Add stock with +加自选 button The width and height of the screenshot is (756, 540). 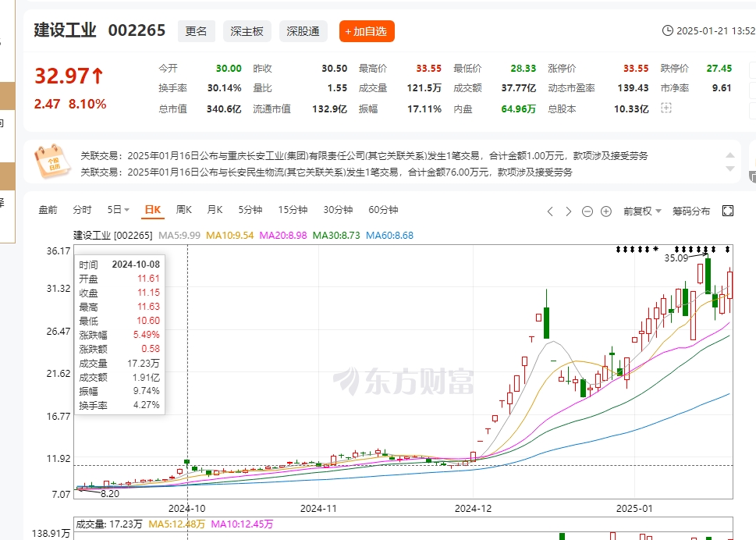pos(367,31)
